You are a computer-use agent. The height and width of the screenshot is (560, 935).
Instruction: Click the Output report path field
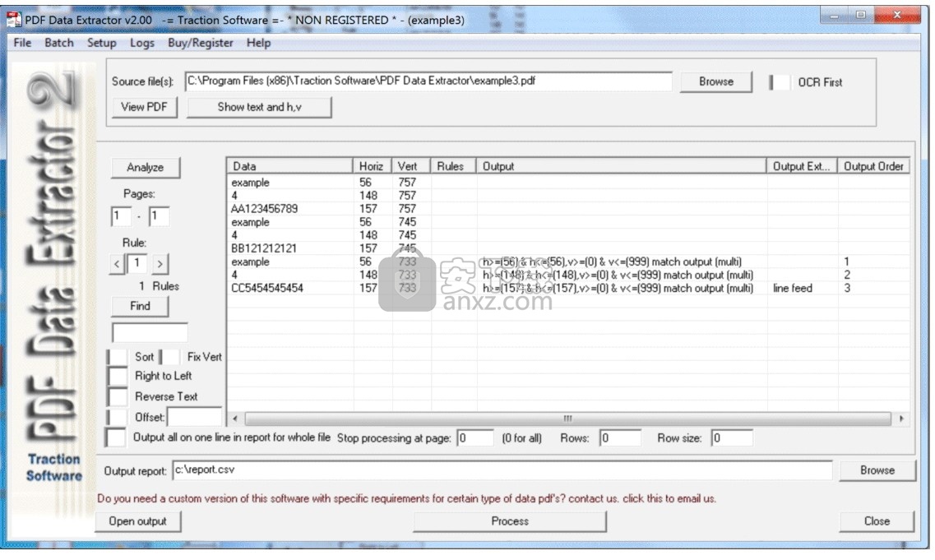pyautogui.click(x=502, y=470)
